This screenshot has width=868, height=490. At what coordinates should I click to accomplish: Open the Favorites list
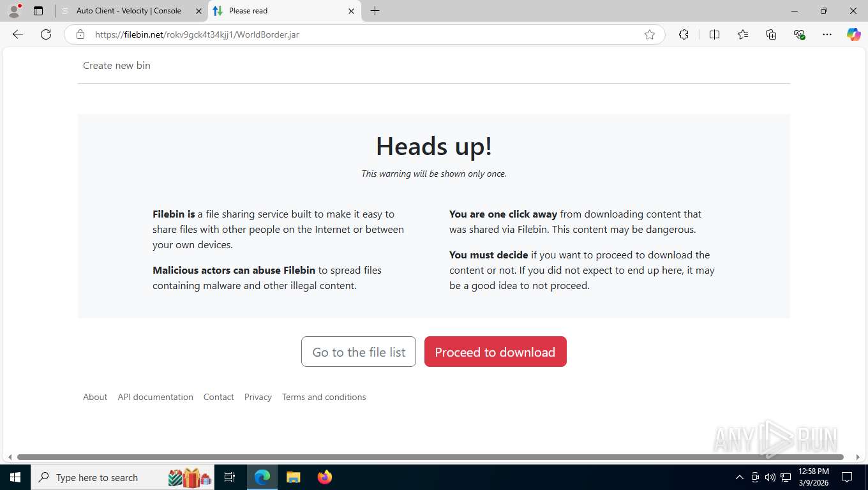pos(743,34)
